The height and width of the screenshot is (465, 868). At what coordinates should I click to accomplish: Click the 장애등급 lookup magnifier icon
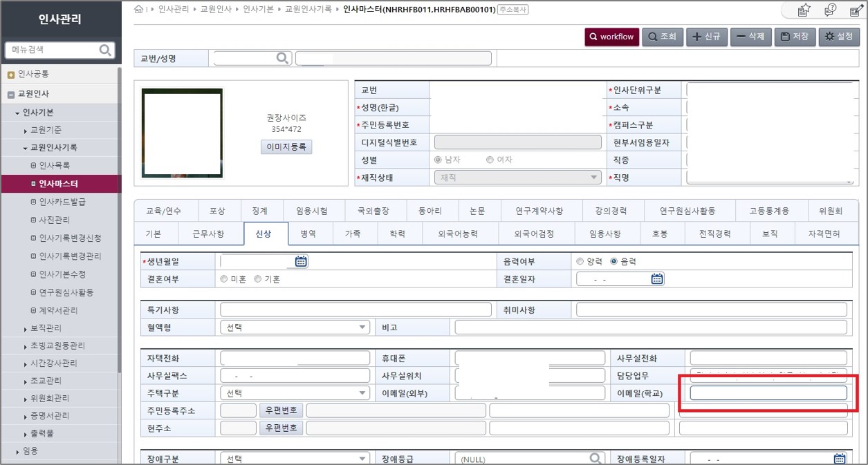click(x=595, y=458)
